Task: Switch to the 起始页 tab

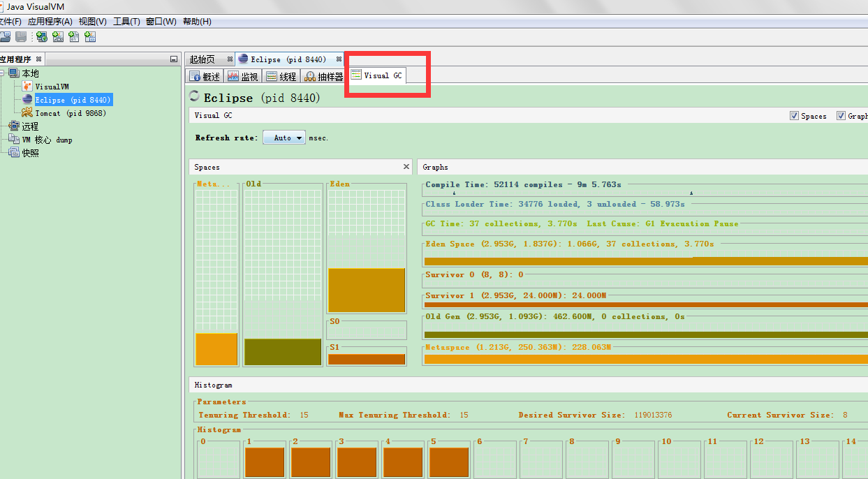Action: pyautogui.click(x=203, y=59)
